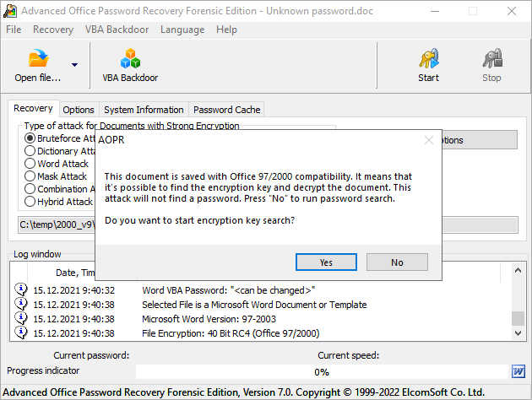
Task: Close the AOPR dialog with X
Action: (428, 139)
